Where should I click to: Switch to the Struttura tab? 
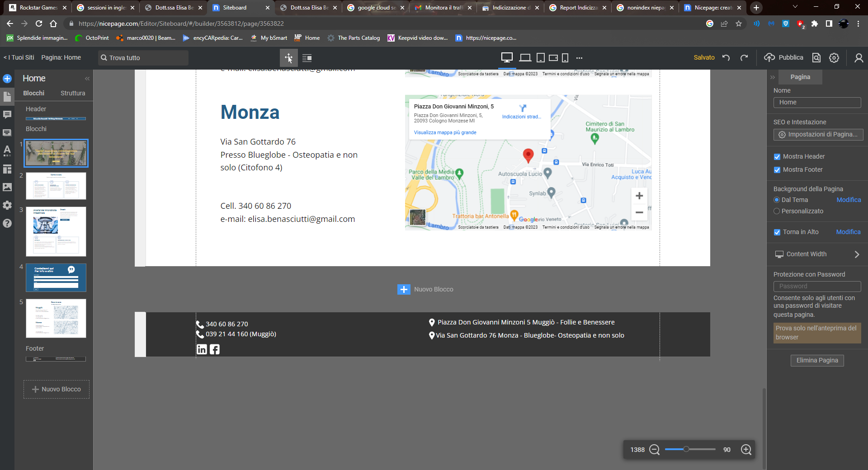pyautogui.click(x=73, y=93)
